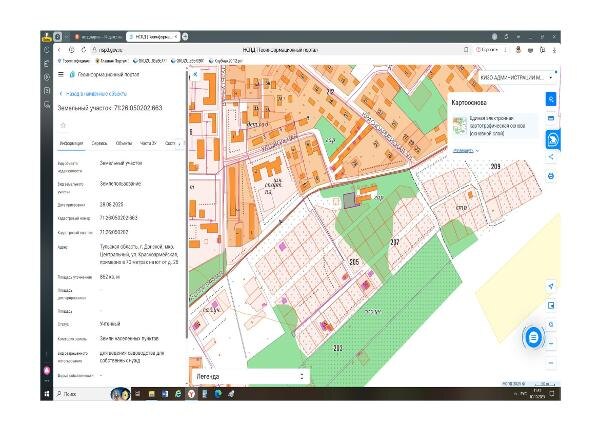
Task: Open a new browser tab with the plus button
Action: [185, 37]
